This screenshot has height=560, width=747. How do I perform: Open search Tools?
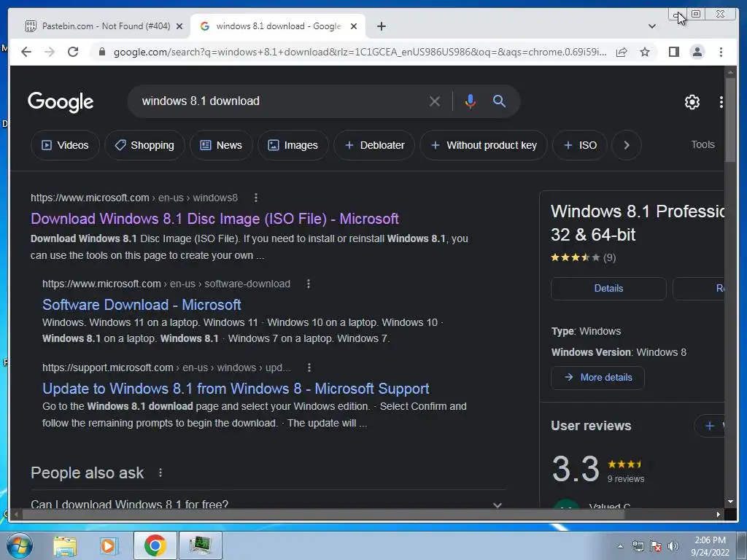click(703, 144)
